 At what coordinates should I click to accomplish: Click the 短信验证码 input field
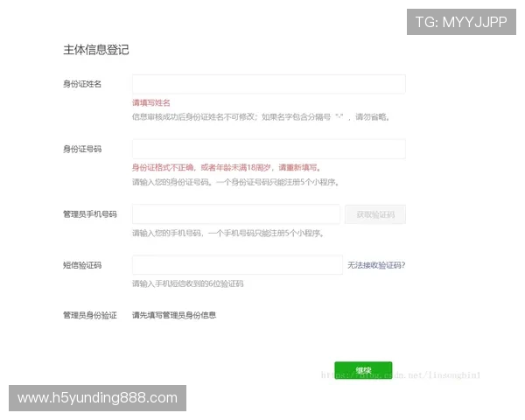[x=237, y=265]
